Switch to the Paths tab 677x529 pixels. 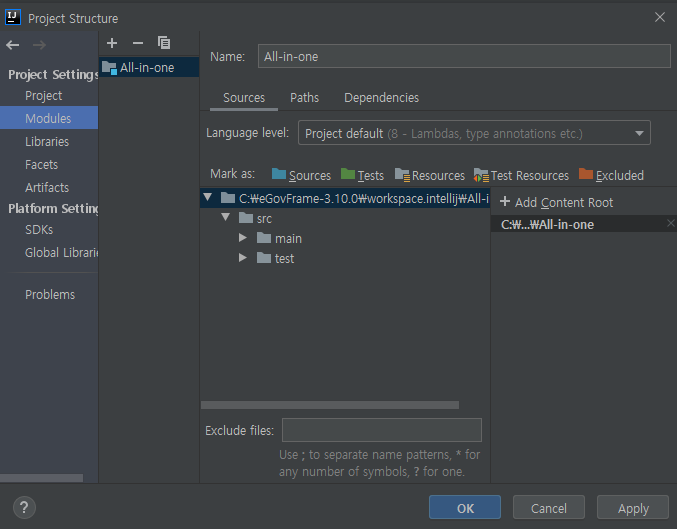point(304,98)
